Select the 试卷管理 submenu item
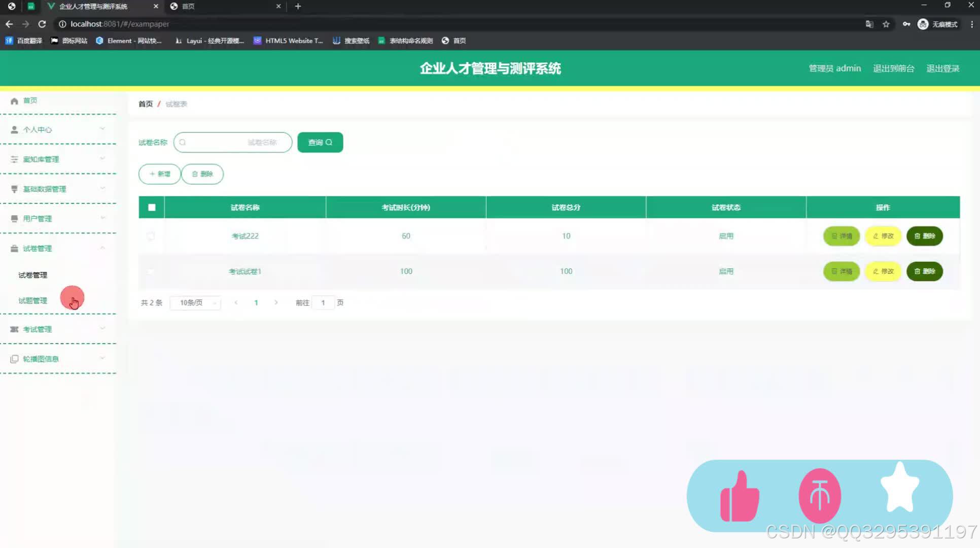The image size is (980, 548). click(32, 275)
